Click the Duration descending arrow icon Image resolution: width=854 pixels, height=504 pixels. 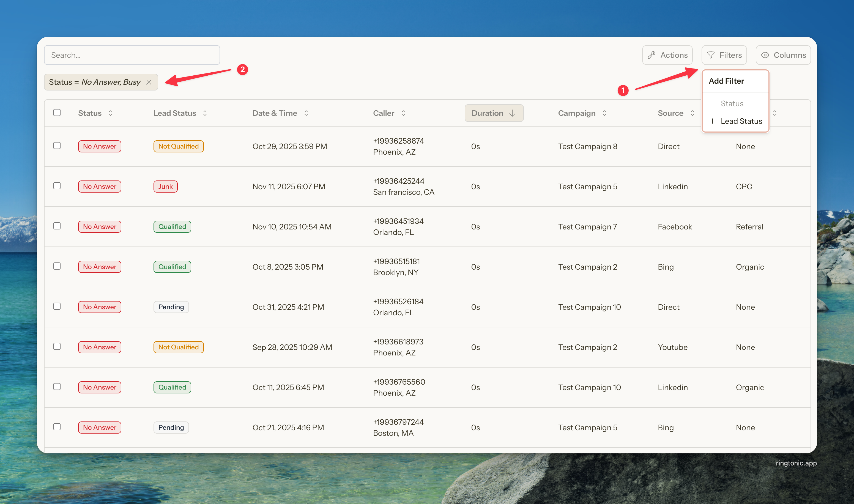[x=512, y=113]
